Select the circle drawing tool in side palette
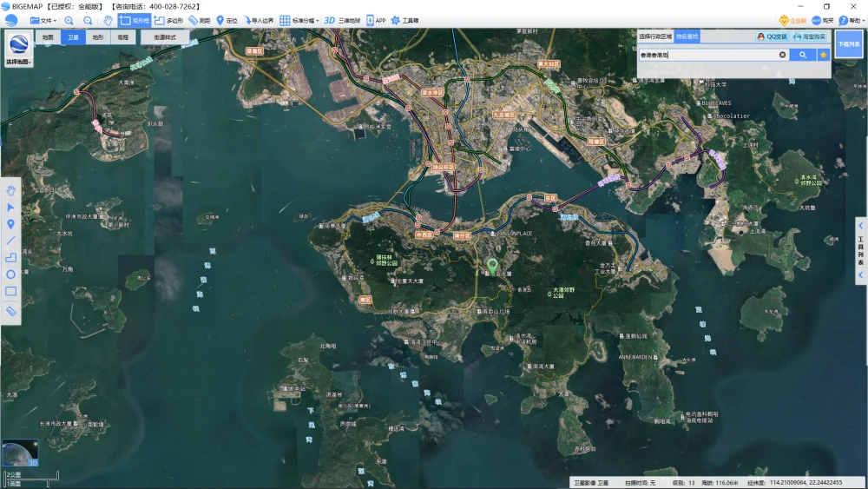 [10, 274]
